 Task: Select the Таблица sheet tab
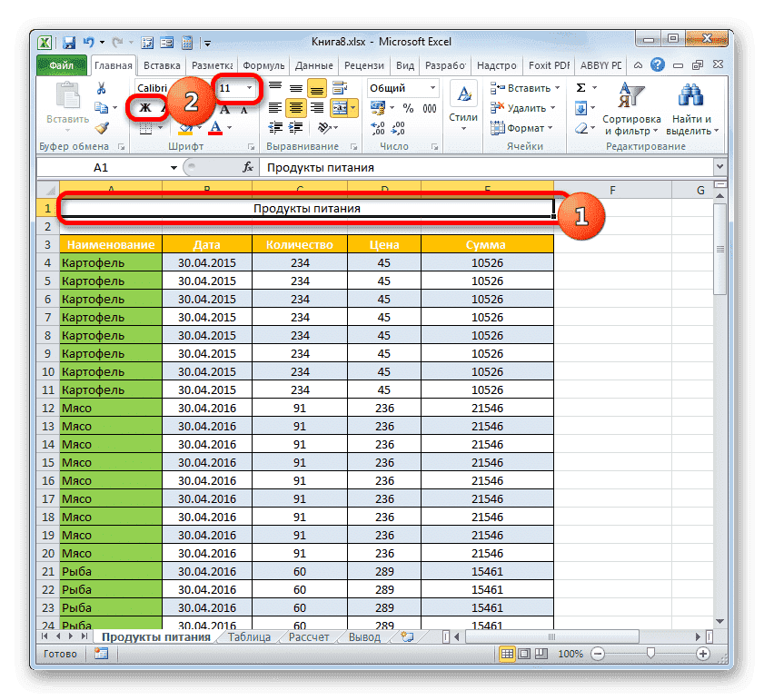point(248,636)
